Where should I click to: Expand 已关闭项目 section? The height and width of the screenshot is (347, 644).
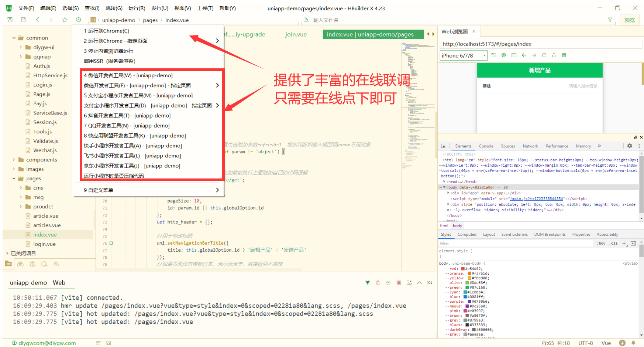[x=7, y=253]
